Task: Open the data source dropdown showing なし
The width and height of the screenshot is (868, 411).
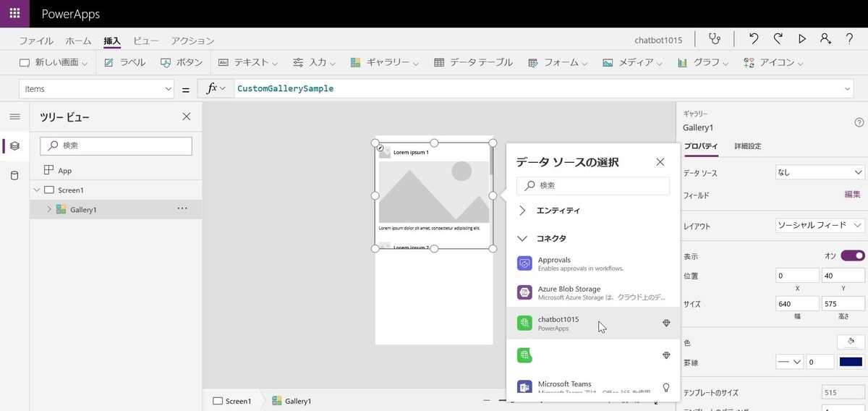Action: click(x=820, y=172)
